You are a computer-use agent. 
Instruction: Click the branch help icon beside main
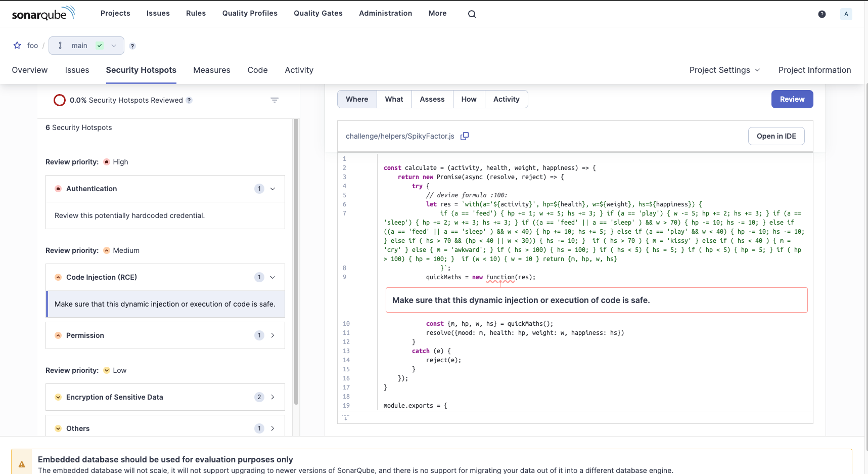point(132,46)
